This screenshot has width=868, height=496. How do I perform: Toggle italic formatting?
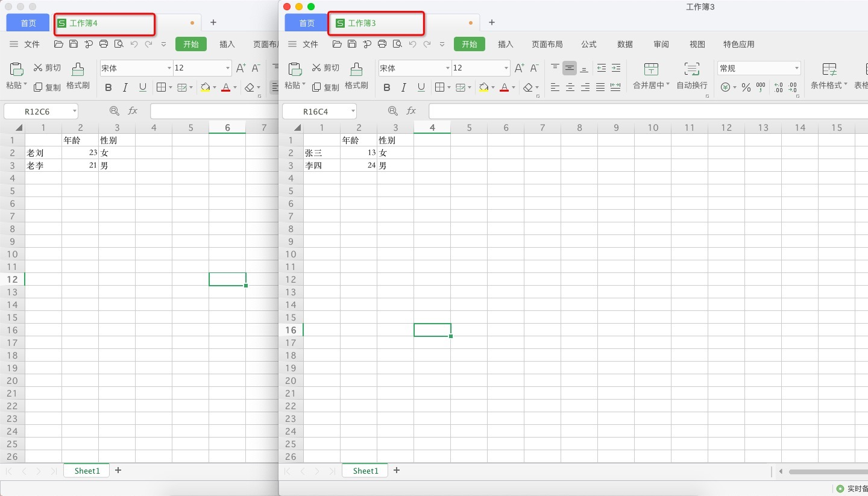coord(403,87)
